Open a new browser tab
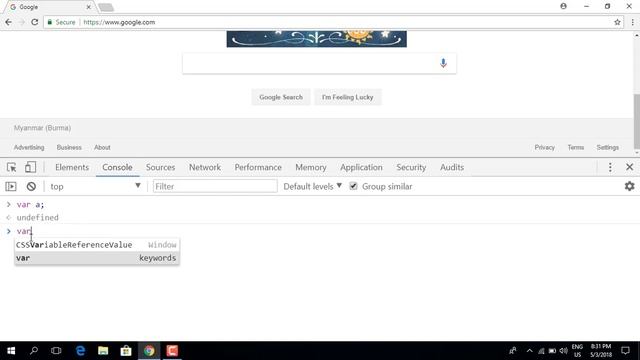Image resolution: width=640 pixels, height=360 pixels. pos(106,7)
